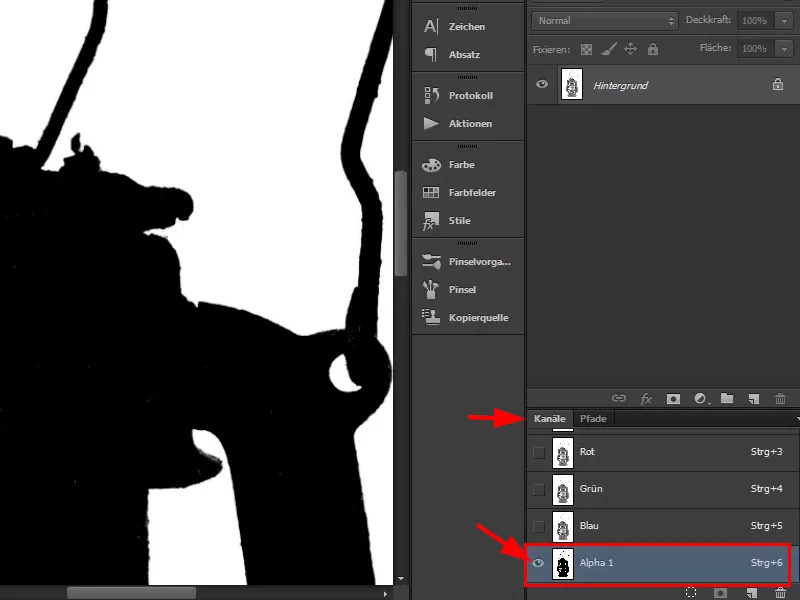The height and width of the screenshot is (600, 800).
Task: Click the Hintergrund layer thumbnail
Action: point(572,84)
